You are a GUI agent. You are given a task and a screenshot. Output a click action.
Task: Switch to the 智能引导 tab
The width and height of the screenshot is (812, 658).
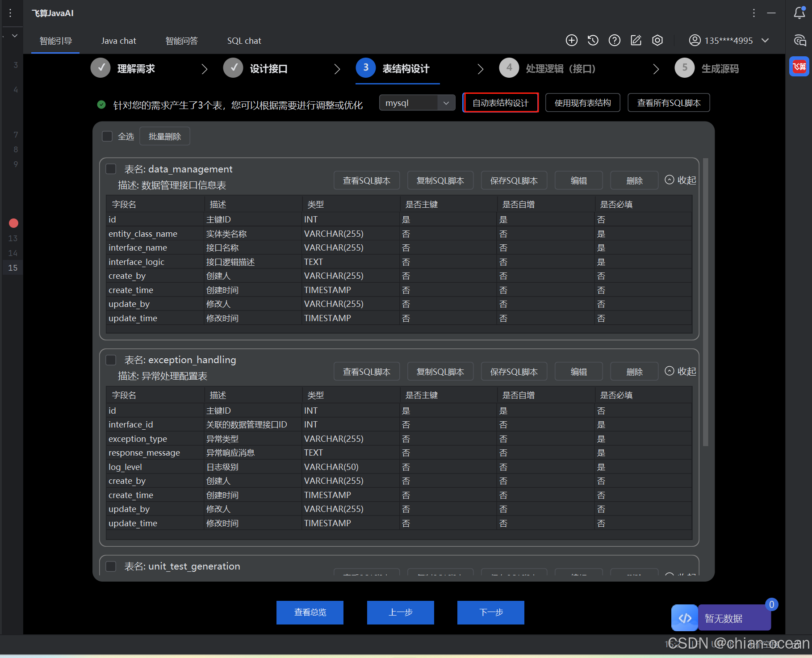pyautogui.click(x=55, y=41)
